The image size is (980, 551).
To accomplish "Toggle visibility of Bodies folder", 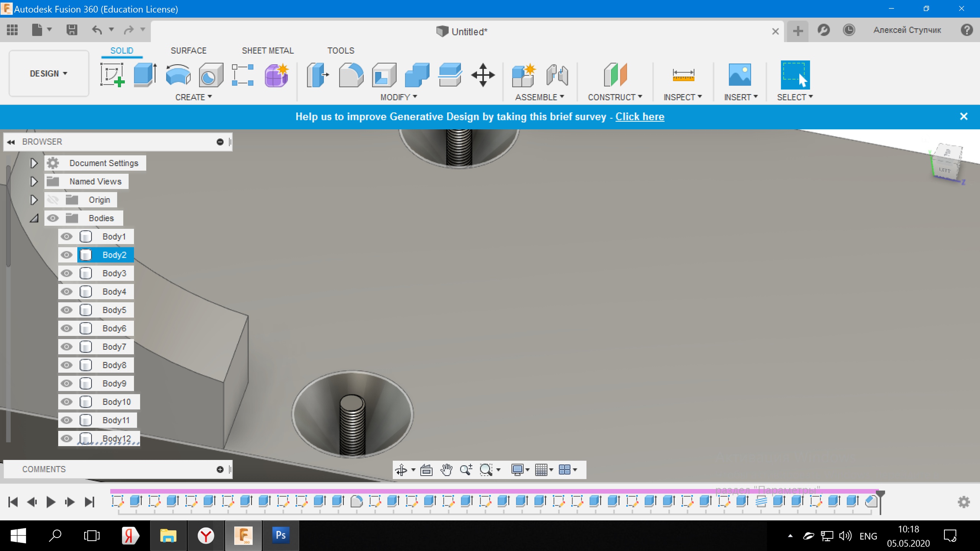I will click(53, 218).
